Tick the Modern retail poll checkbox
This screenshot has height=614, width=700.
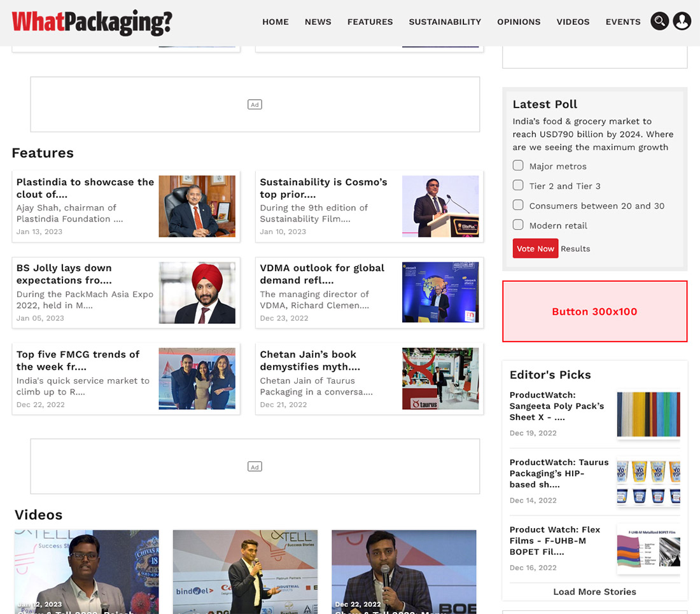coord(518,225)
